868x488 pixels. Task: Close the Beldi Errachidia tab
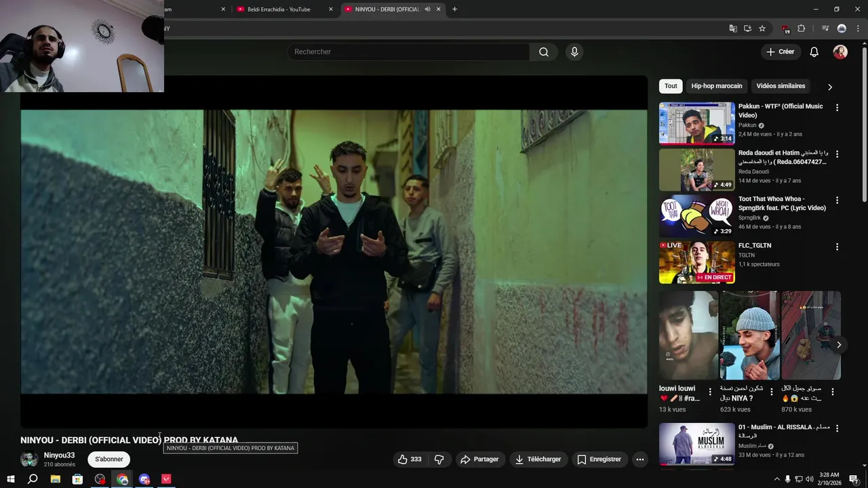pyautogui.click(x=331, y=9)
